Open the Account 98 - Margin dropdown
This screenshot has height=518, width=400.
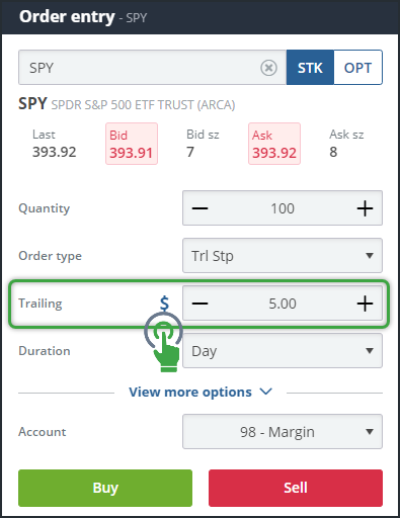[x=282, y=432]
